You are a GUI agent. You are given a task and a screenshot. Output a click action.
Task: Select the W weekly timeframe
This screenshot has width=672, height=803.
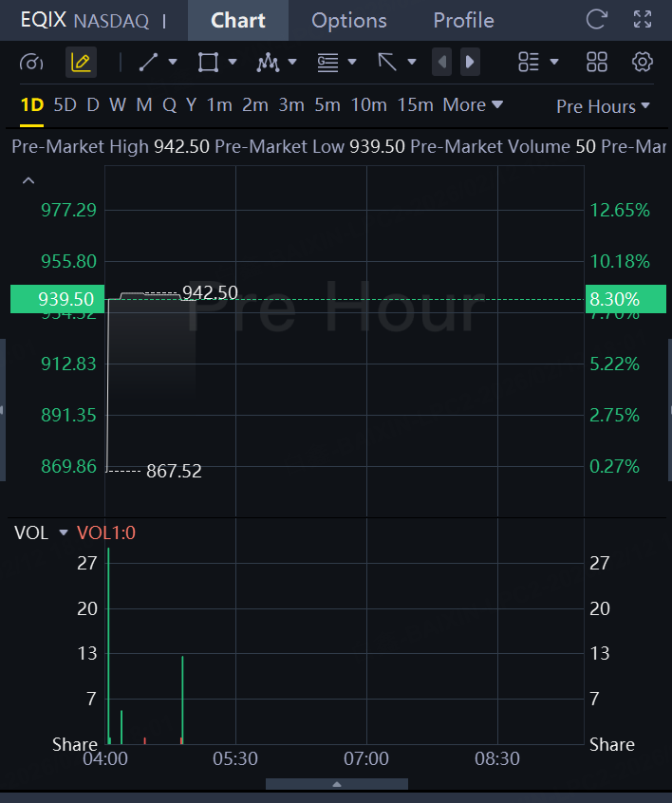coord(118,105)
